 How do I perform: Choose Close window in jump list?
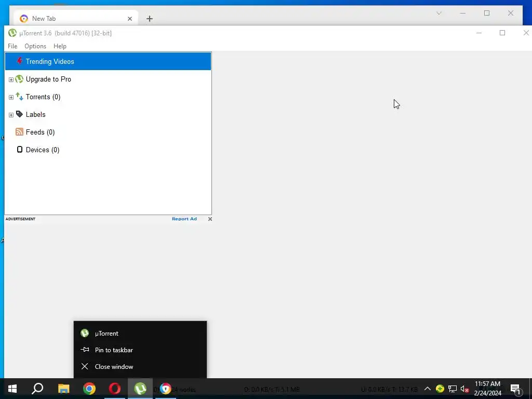point(140,366)
